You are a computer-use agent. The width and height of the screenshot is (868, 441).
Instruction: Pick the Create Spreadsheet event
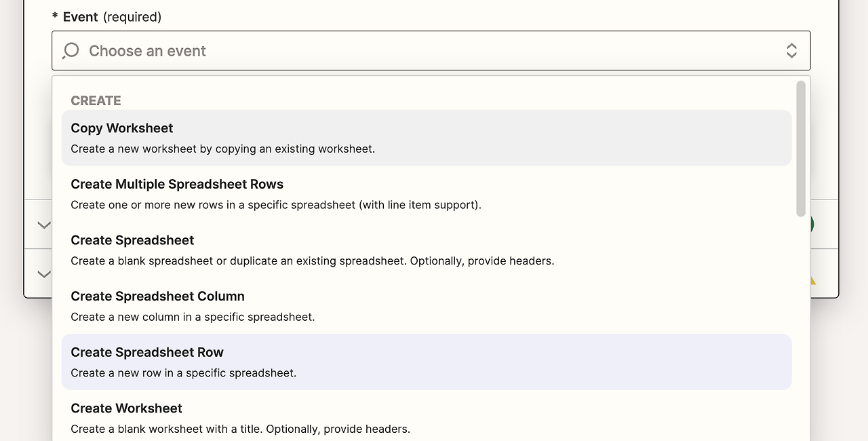point(132,240)
